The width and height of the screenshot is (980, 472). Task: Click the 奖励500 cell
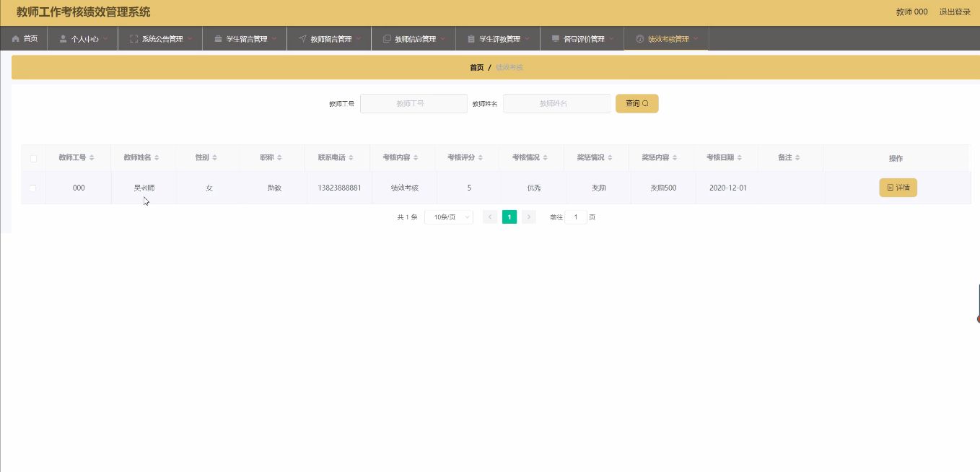click(x=663, y=188)
